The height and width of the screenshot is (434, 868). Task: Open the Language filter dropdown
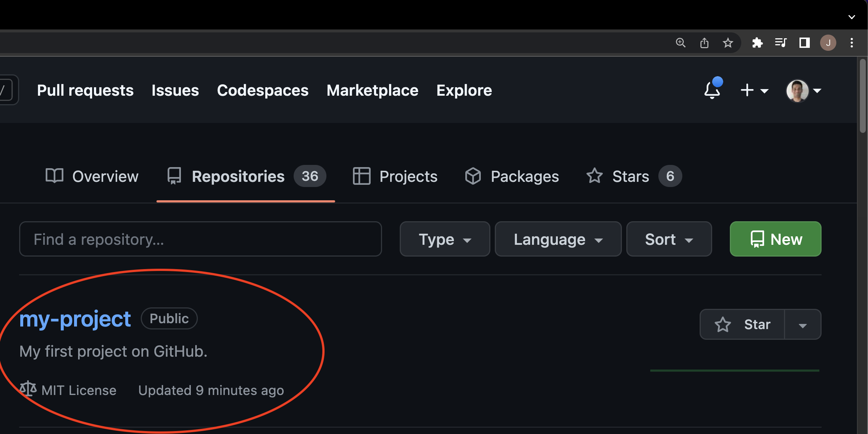[558, 239]
